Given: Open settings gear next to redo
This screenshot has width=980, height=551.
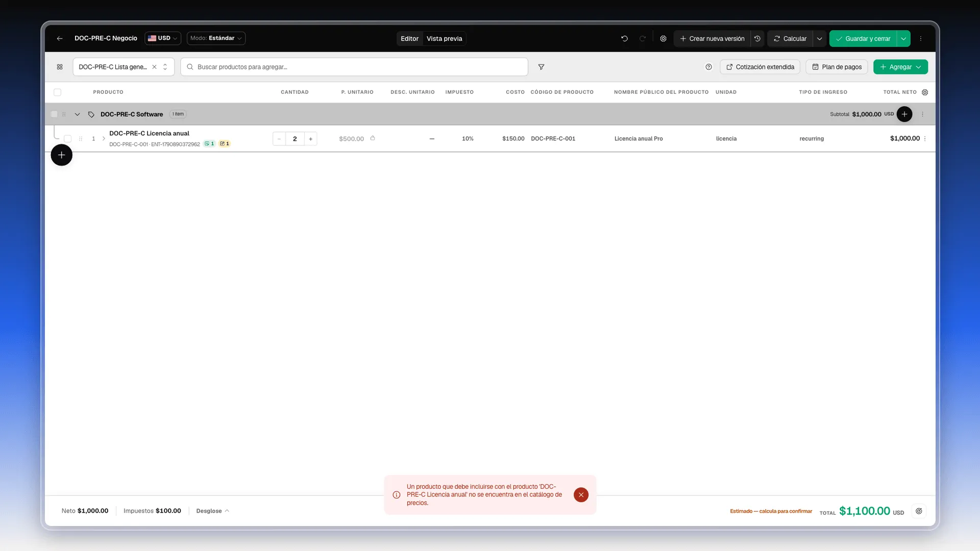Looking at the screenshot, I should point(663,38).
